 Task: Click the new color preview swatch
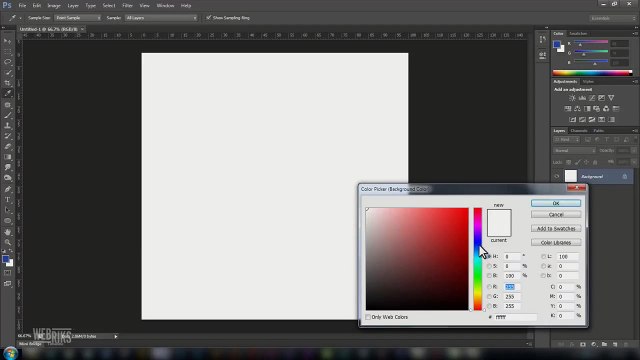[499, 216]
